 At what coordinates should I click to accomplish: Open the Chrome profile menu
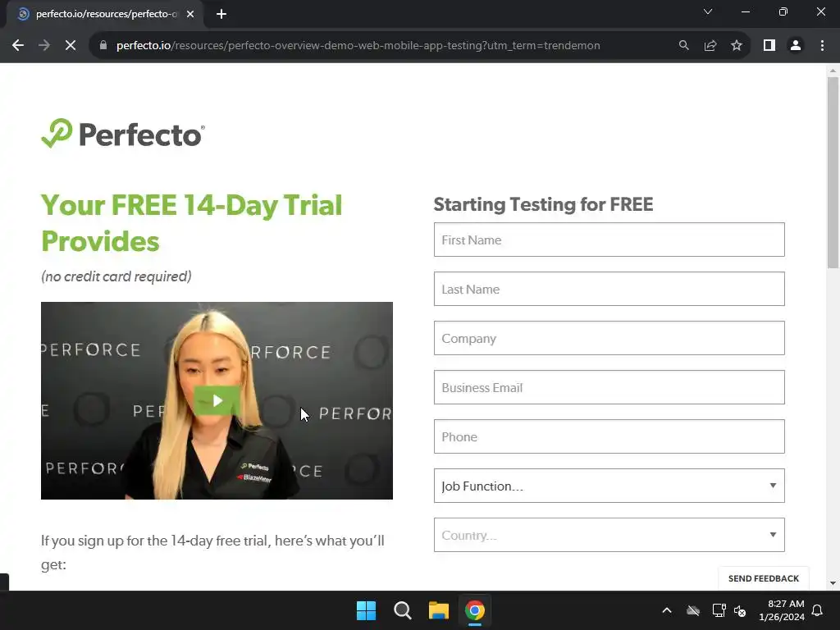point(796,46)
